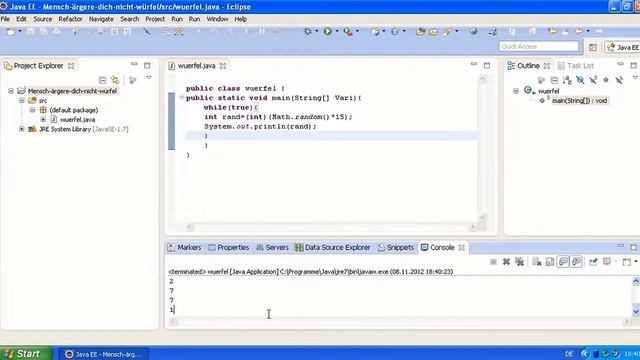Screen dimensions: 640x360
Task: Click the Back navigation yellow arrow
Action: click(x=579, y=31)
